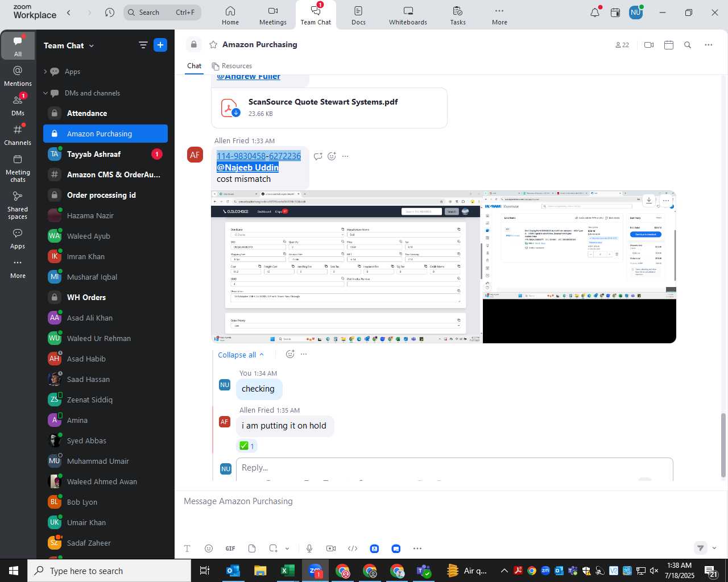Expand the Apps section
Image resolution: width=728 pixels, height=582 pixels.
pos(45,72)
